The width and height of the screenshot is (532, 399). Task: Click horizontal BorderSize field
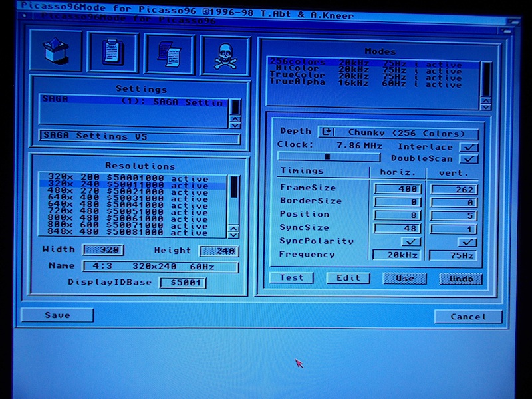[x=398, y=202]
